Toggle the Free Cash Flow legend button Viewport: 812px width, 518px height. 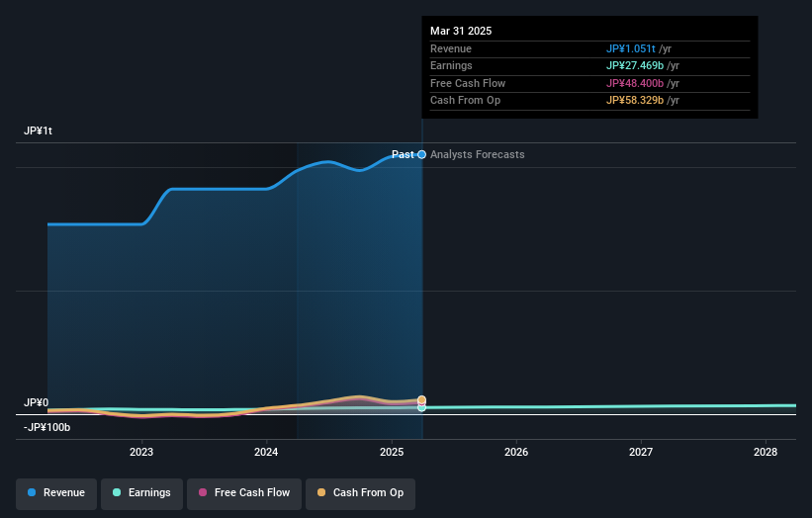(244, 493)
